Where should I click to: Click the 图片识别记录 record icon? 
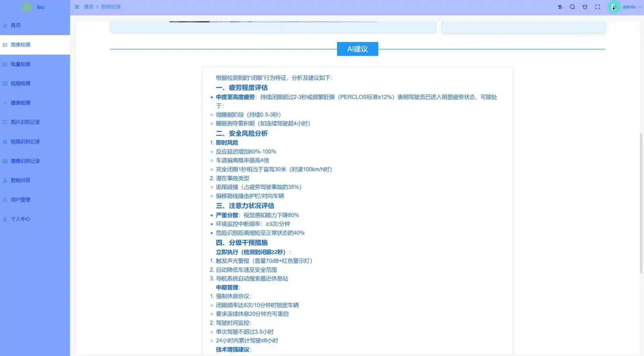click(5, 122)
